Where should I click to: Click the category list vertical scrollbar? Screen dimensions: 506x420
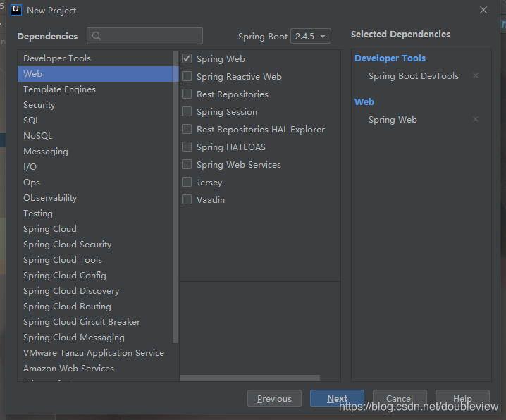click(175, 197)
